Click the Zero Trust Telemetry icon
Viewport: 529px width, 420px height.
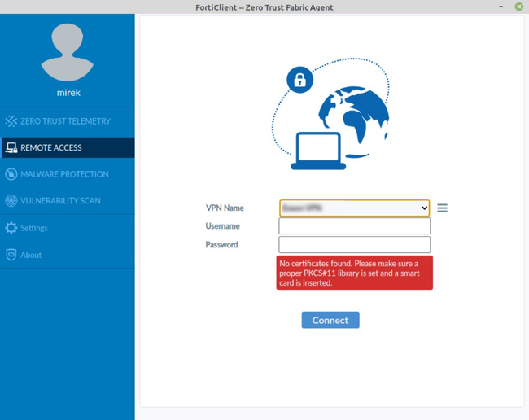coord(11,121)
